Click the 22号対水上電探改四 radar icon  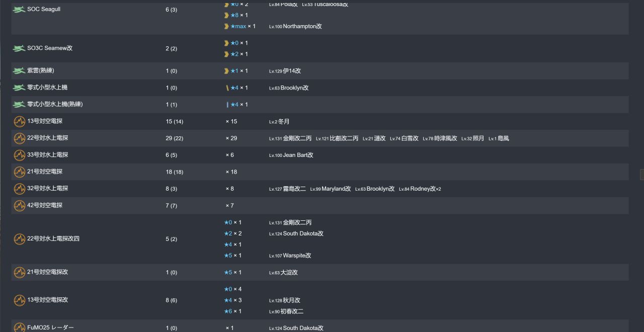19,239
